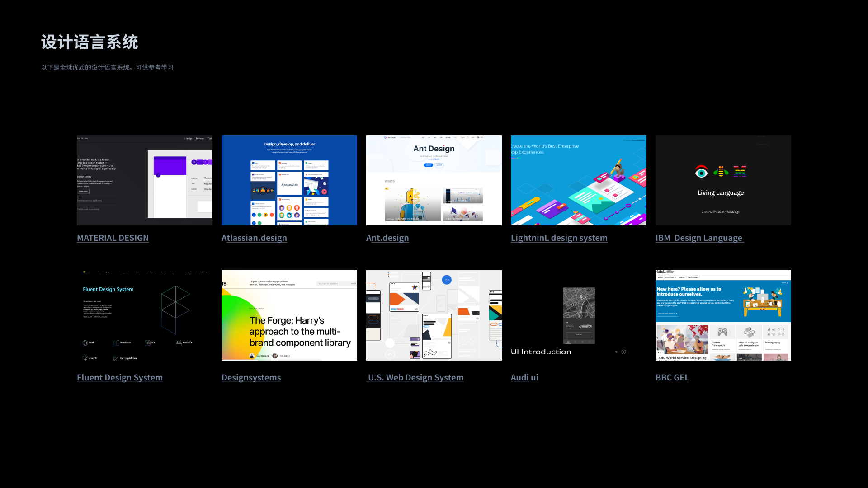Click the Designsystems link
The width and height of the screenshot is (868, 488).
[x=251, y=378]
